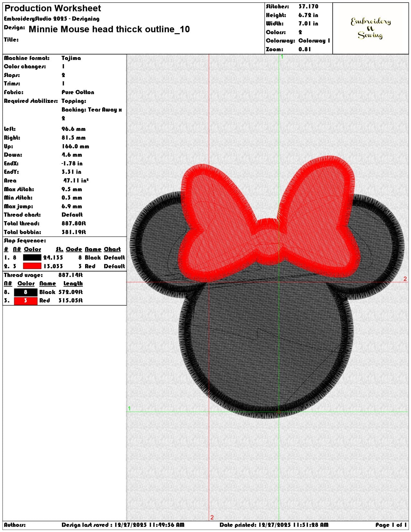411x532 pixels.
Task: Click the Total bobbin value 381.19ft
Action: point(74,232)
